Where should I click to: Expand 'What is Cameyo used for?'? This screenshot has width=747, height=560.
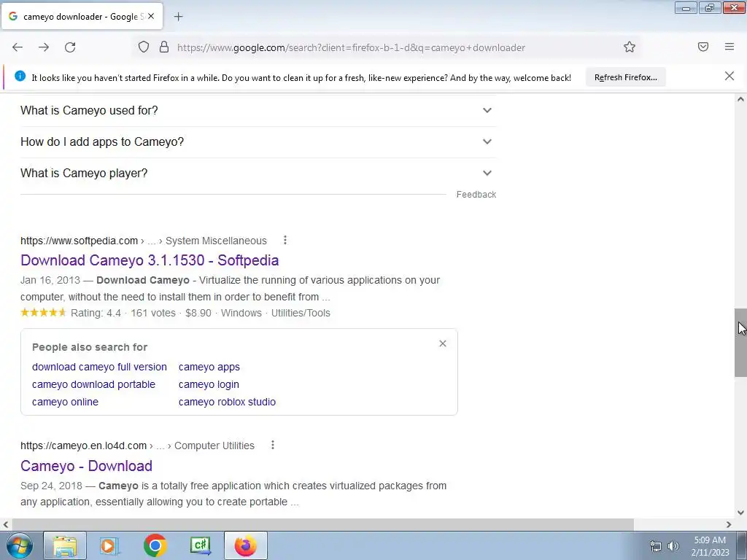coord(258,111)
